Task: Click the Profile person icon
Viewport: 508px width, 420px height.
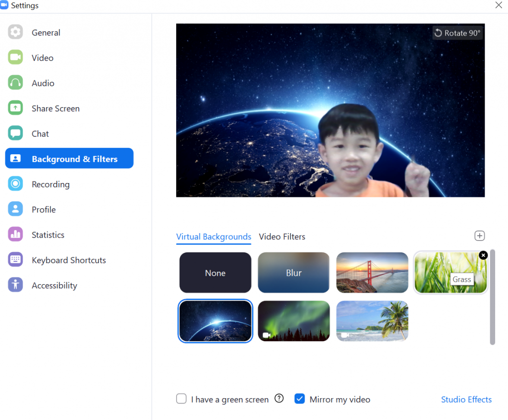Action: 15,209
